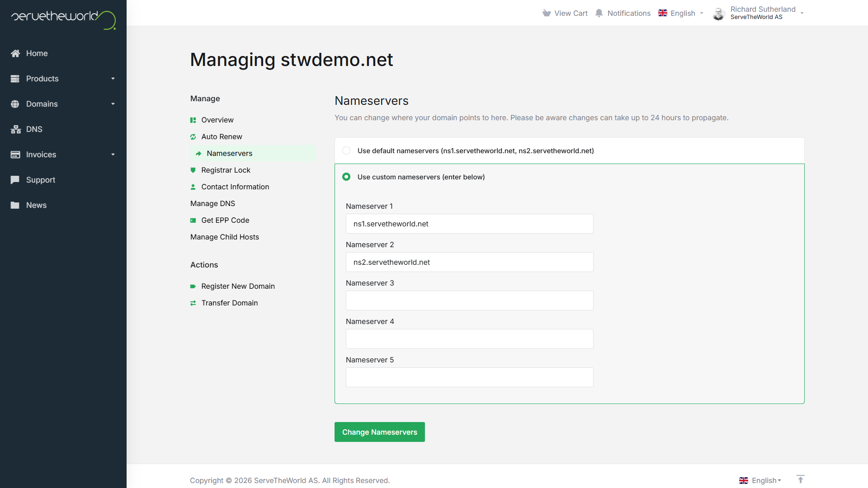Click the Nameserver 5 input field
868x488 pixels.
tap(470, 377)
